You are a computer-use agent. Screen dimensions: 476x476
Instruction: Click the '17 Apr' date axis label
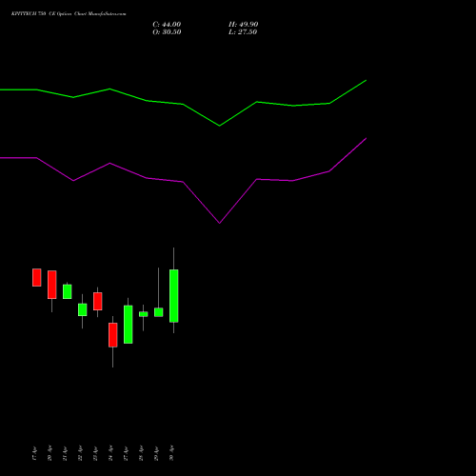[x=34, y=453]
